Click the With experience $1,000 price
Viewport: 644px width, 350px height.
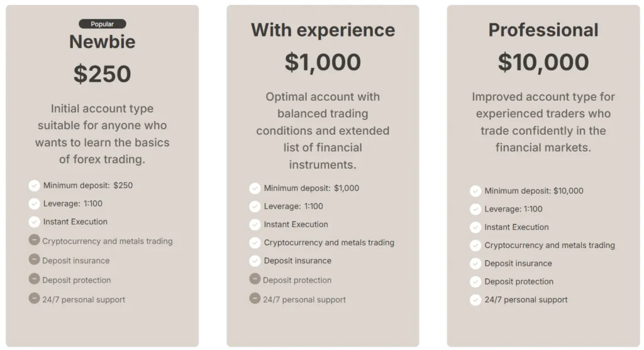tap(323, 62)
